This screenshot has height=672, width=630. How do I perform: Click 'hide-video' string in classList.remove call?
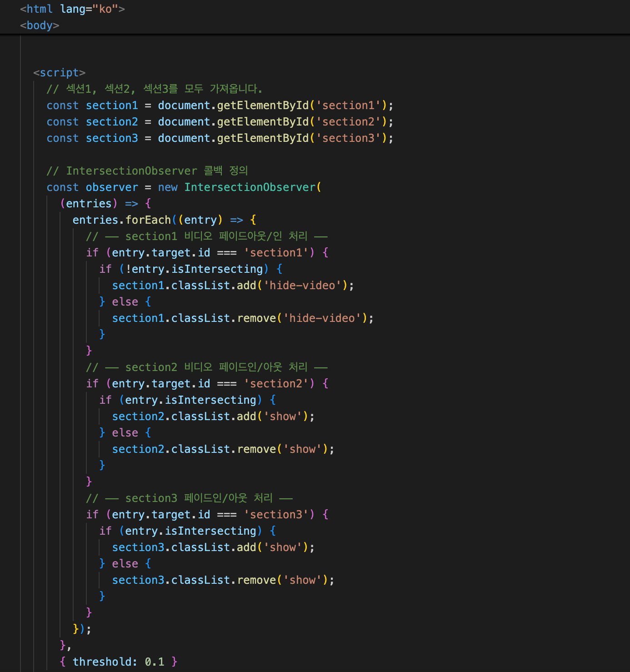click(322, 318)
